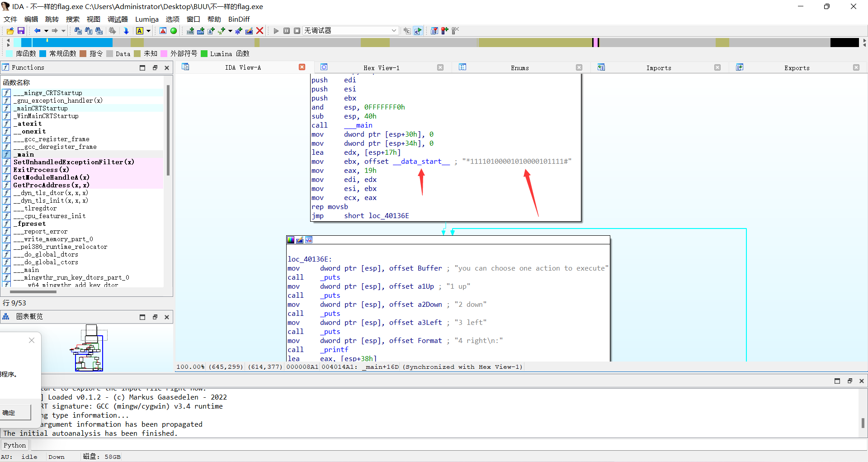This screenshot has width=868, height=462.
Task: Click the red and green plus toolbar icon
Action: point(444,31)
